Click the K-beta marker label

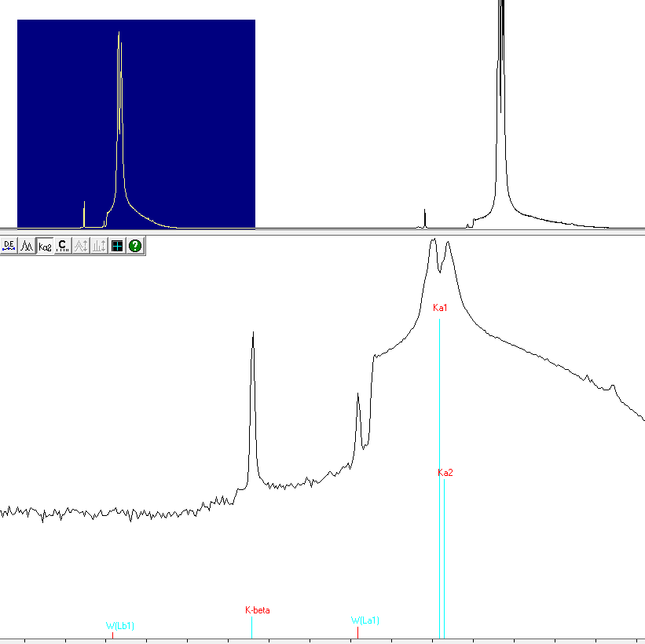pyautogui.click(x=258, y=610)
